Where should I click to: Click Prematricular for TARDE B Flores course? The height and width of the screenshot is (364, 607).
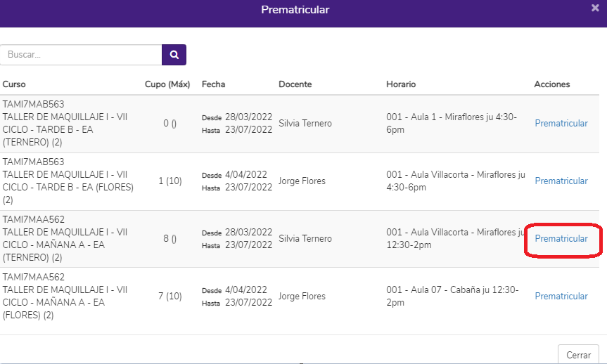[561, 181]
